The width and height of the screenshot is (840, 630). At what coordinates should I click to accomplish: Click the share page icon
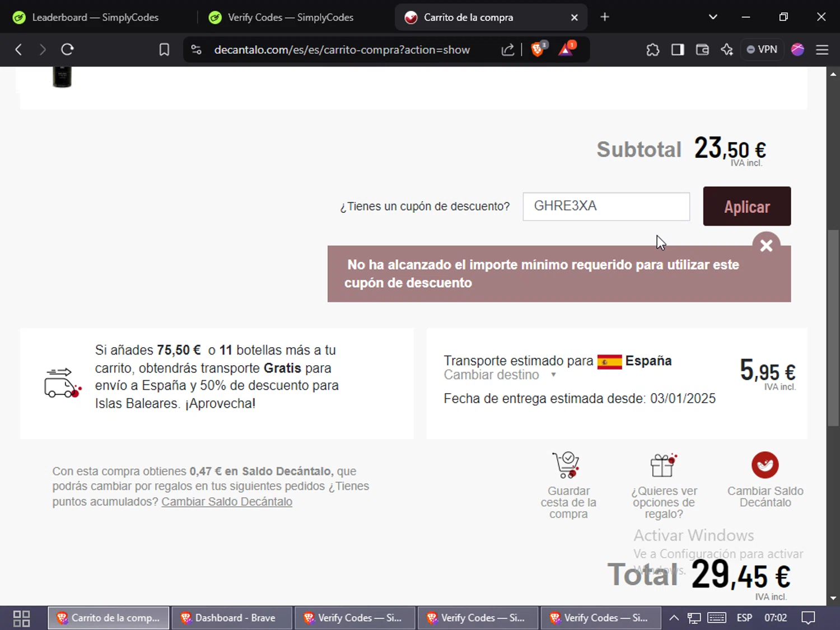507,50
